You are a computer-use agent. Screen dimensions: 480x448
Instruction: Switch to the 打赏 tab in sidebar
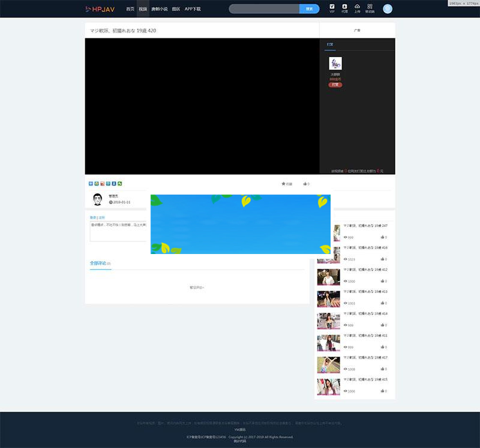[x=330, y=44]
